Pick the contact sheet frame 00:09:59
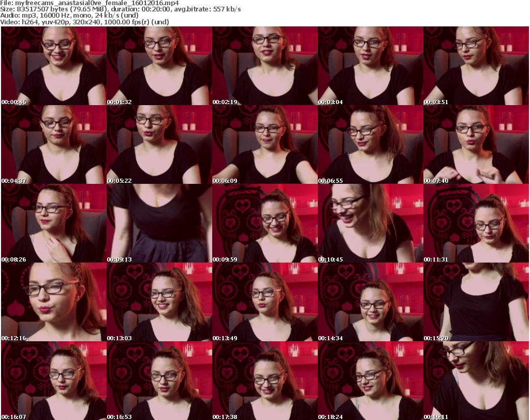 (264, 223)
